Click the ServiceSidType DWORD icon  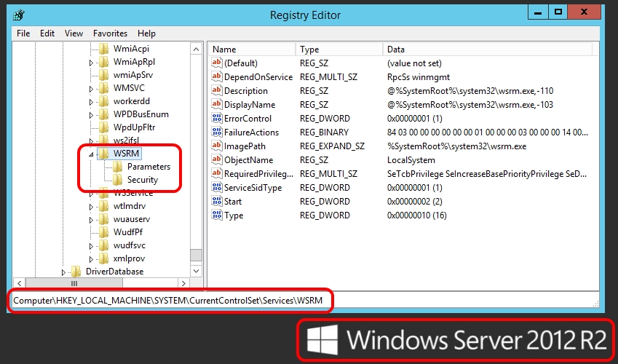(x=217, y=187)
